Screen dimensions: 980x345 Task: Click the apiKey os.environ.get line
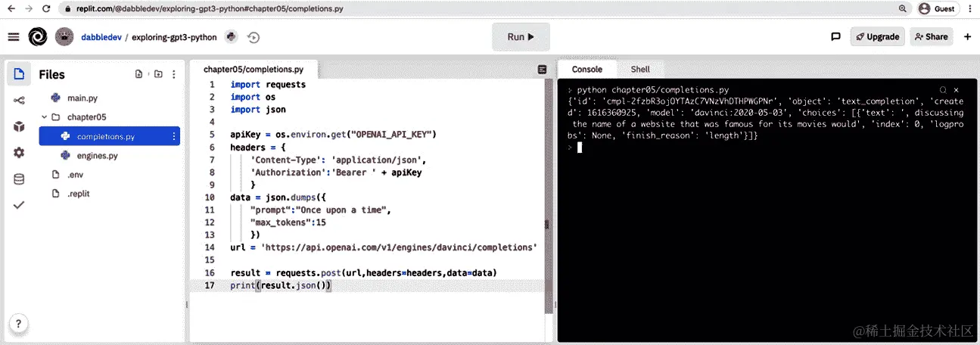[x=333, y=135]
